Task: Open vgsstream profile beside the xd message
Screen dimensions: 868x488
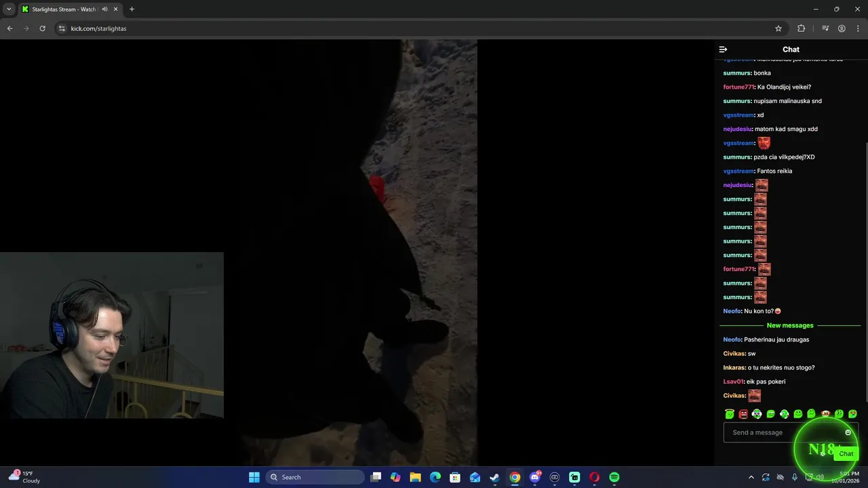Action: point(738,115)
